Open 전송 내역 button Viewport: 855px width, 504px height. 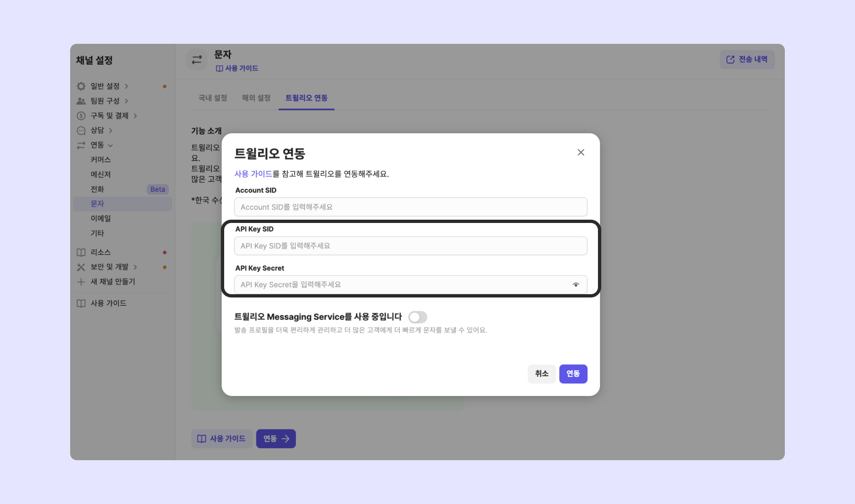[x=747, y=60]
